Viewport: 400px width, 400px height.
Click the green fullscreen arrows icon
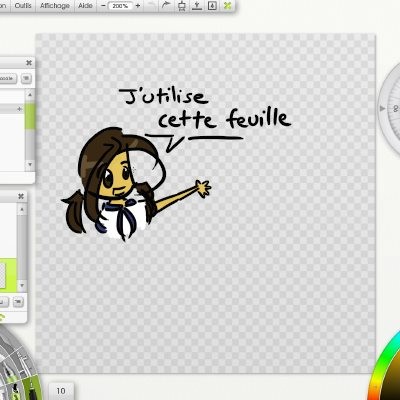coord(227,6)
